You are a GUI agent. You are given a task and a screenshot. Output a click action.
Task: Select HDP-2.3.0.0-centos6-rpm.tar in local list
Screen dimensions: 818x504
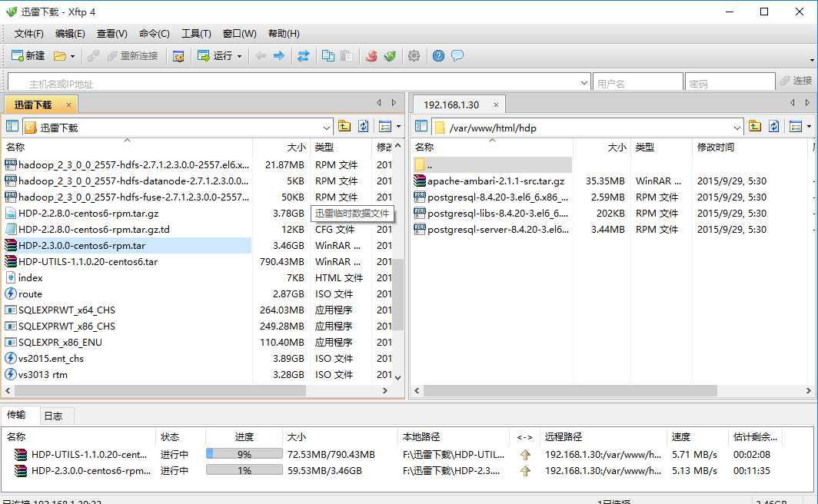click(128, 246)
